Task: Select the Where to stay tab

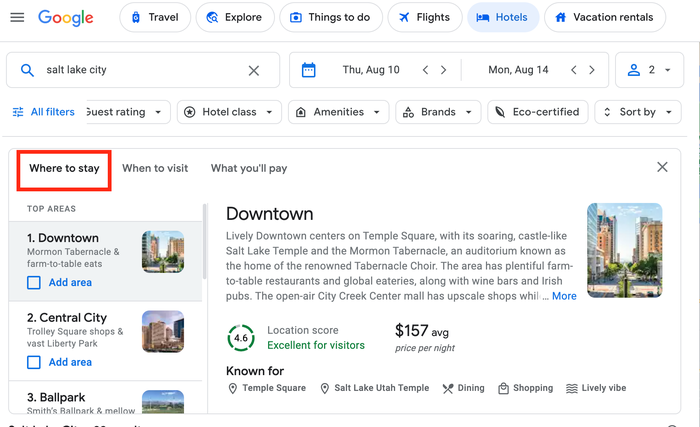Action: (64, 168)
